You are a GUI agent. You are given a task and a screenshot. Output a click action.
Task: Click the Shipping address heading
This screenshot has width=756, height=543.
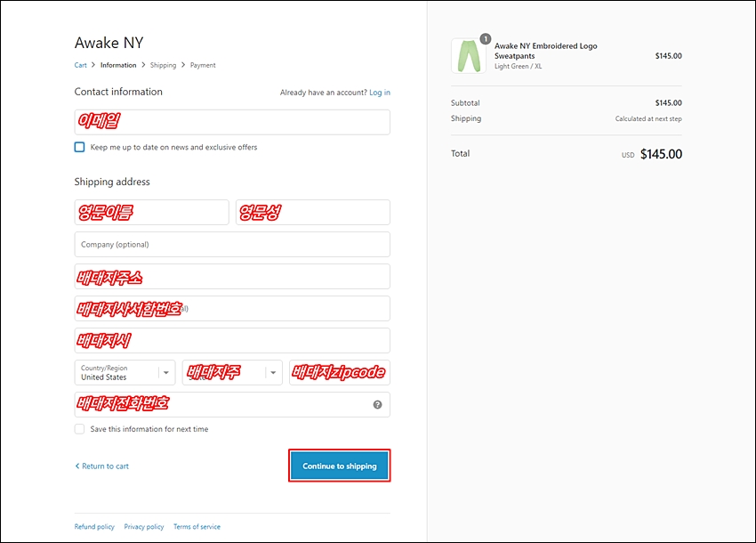click(x=112, y=182)
